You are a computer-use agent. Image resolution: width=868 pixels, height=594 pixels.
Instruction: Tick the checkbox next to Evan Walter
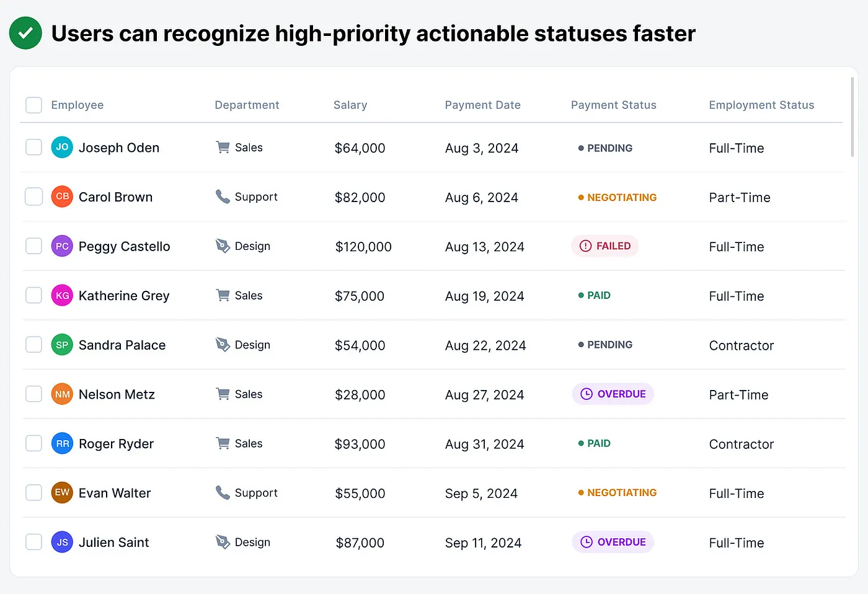click(33, 493)
